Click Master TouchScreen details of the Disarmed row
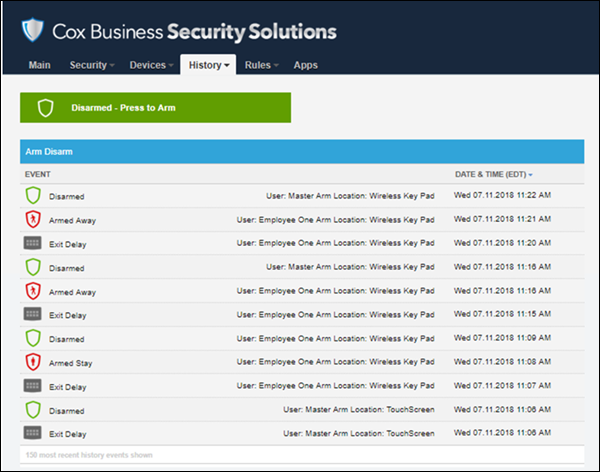 (x=359, y=410)
